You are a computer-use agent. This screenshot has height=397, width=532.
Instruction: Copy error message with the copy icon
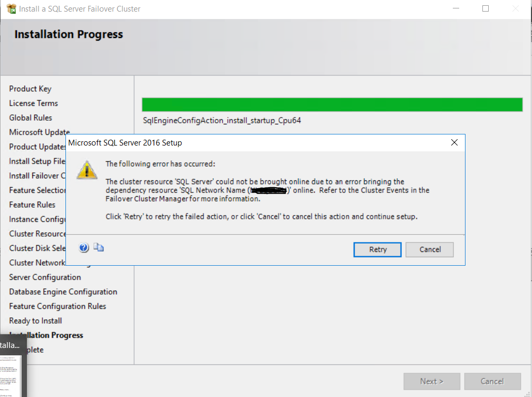pyautogui.click(x=99, y=247)
